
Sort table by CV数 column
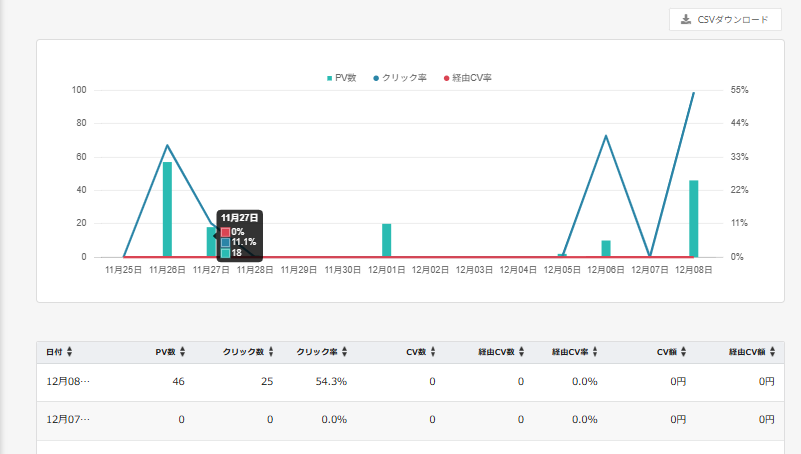419,352
